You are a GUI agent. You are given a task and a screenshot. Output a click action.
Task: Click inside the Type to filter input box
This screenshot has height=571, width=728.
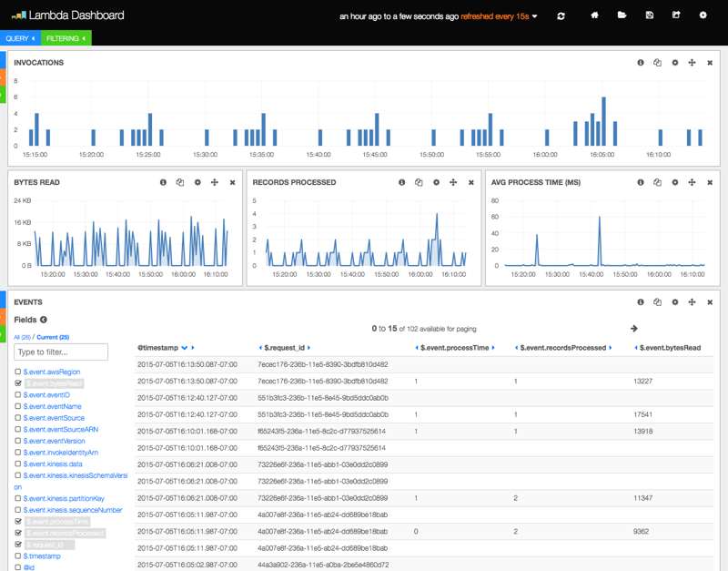(x=62, y=352)
